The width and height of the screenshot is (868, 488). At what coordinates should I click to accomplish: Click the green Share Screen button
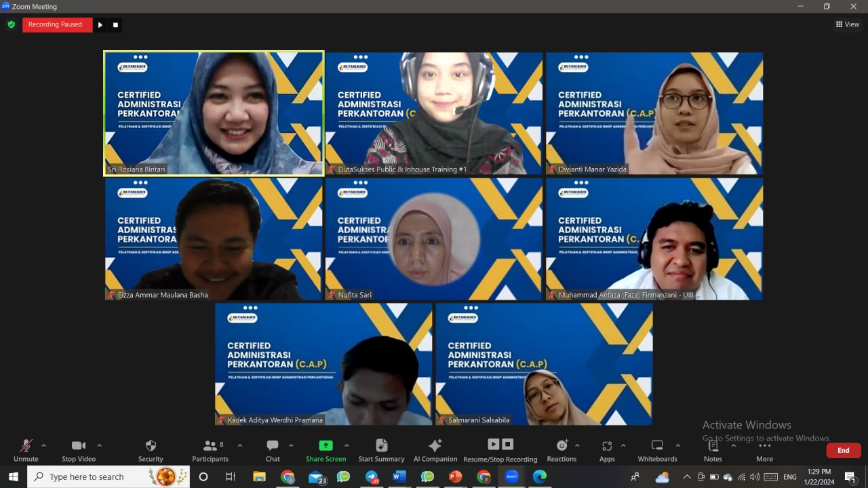click(326, 451)
